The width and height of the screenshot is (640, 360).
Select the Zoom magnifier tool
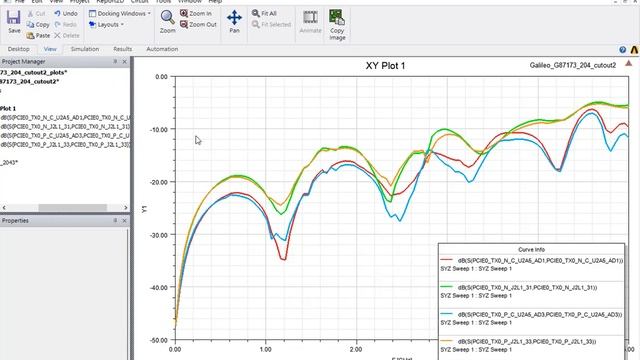click(167, 22)
